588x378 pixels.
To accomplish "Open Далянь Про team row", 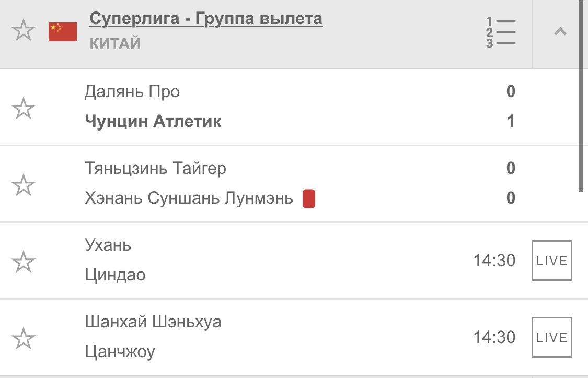I will 132,92.
